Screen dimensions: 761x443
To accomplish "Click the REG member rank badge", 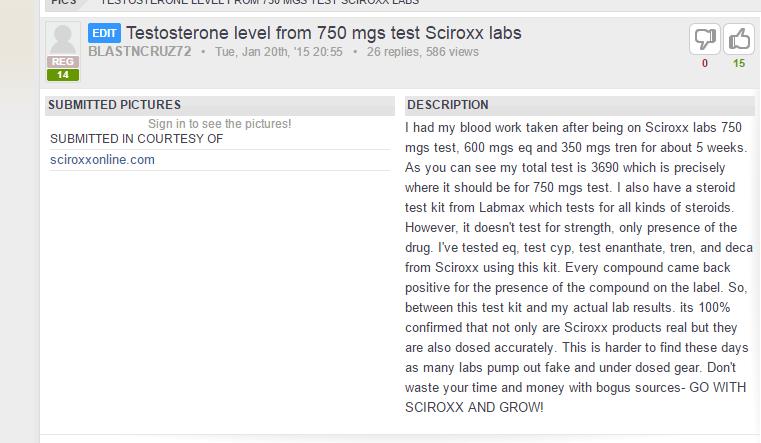I will [x=62, y=62].
